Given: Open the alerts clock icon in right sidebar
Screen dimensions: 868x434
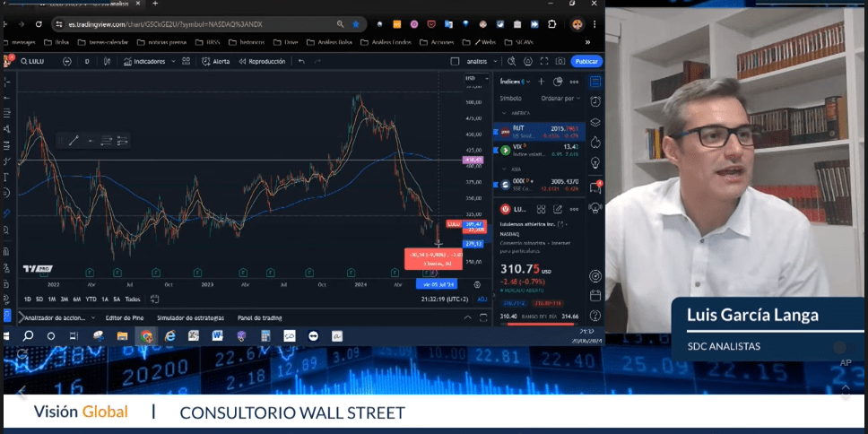Looking at the screenshot, I should point(595,102).
